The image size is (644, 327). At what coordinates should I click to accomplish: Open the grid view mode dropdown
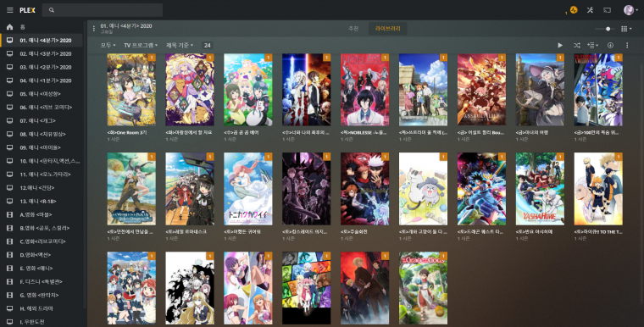click(627, 29)
